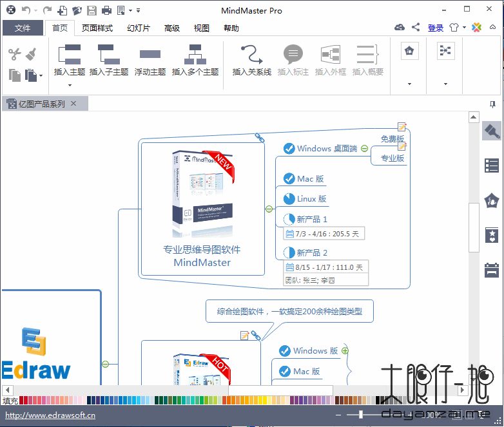Create a new document via title bar icon
504x427 pixels.
coord(62,10)
